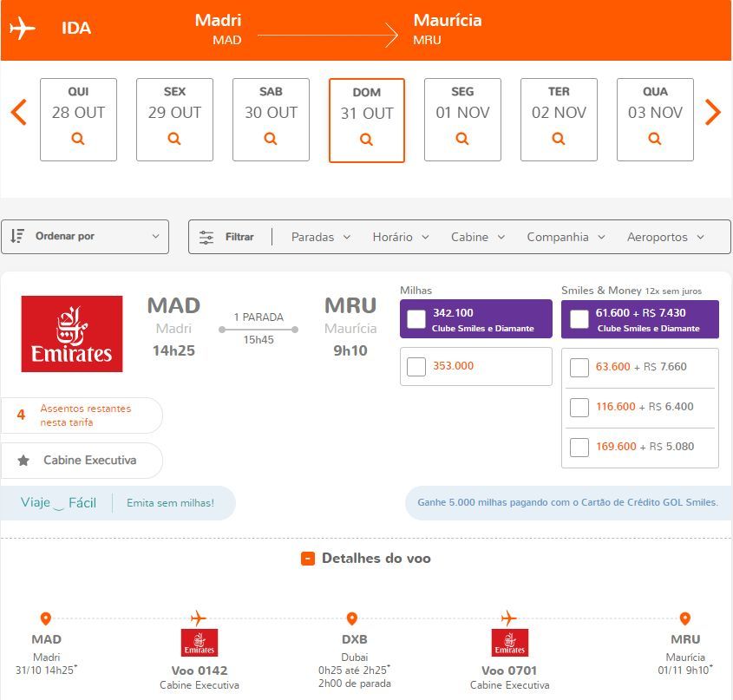Go to previous dates with left arrow
This screenshot has height=700, width=733.
coord(19,112)
